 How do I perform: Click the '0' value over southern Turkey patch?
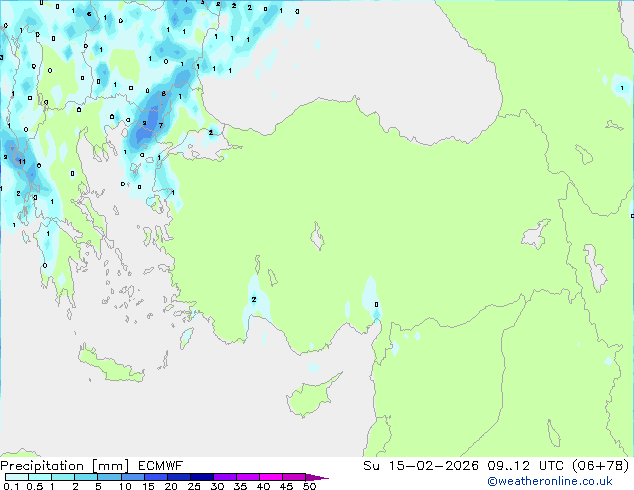tap(376, 304)
